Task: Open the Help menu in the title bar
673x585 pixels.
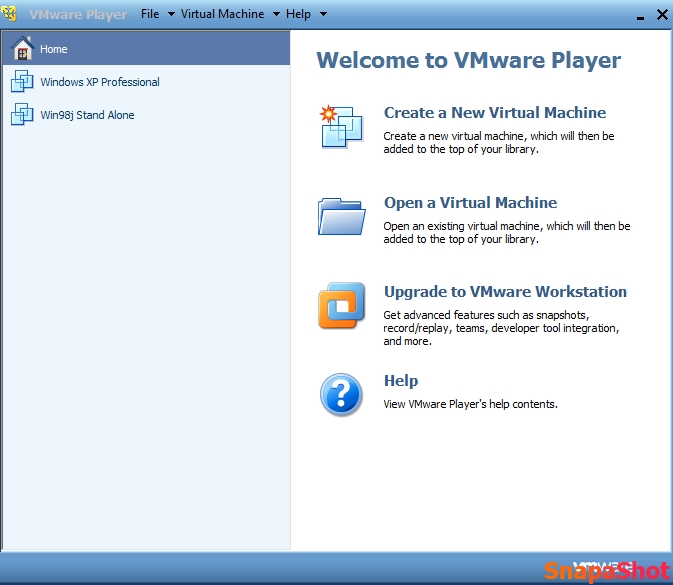Action: point(298,14)
